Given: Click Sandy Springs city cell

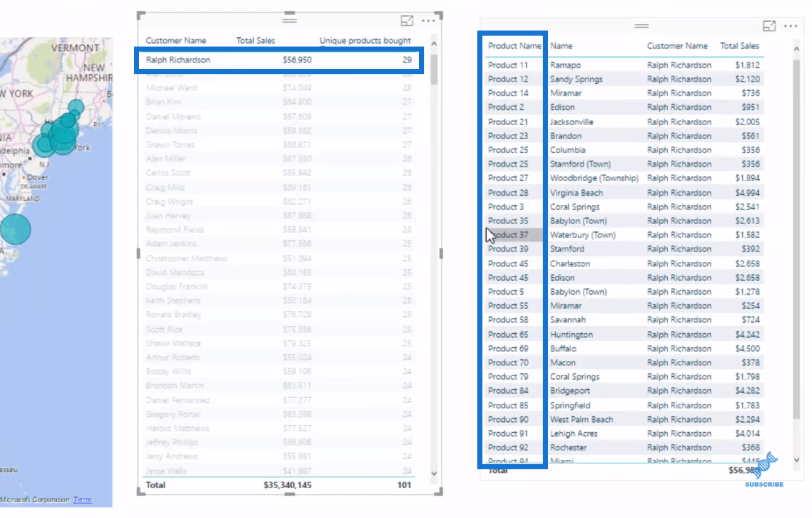Looking at the screenshot, I should 576,79.
